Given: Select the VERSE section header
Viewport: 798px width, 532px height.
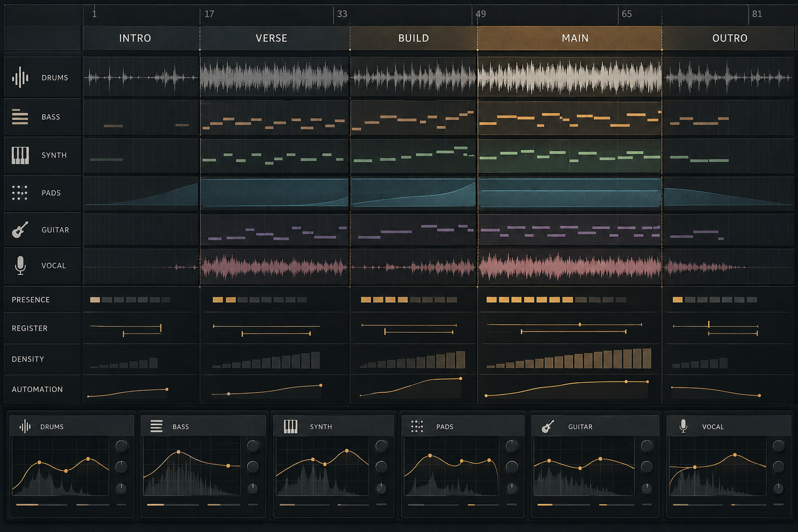Looking at the screenshot, I should click(x=275, y=38).
